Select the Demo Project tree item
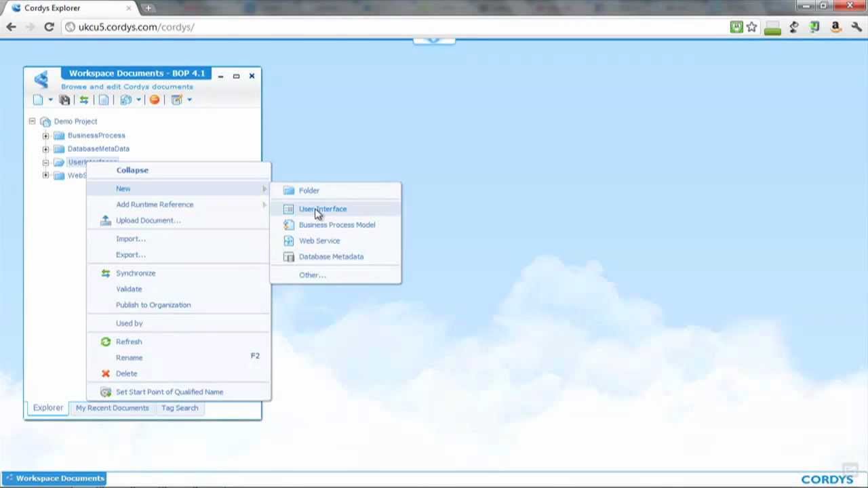Image resolution: width=868 pixels, height=488 pixels. click(x=75, y=121)
